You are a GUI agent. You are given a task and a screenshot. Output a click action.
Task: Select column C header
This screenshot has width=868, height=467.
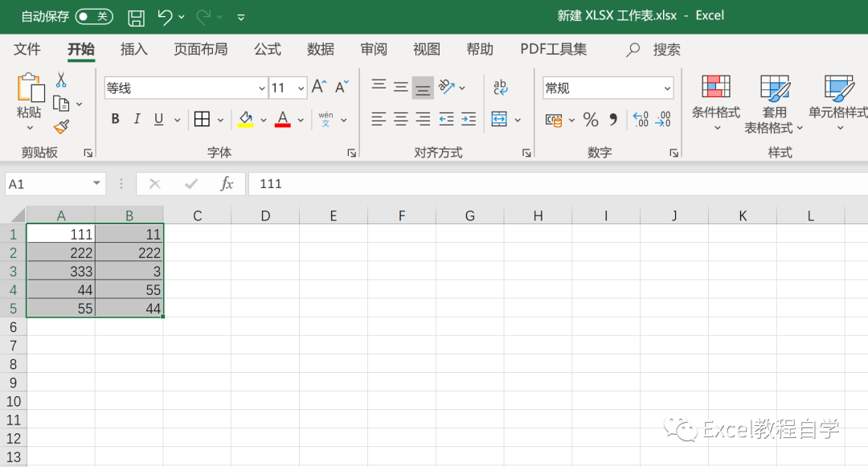[x=197, y=215]
